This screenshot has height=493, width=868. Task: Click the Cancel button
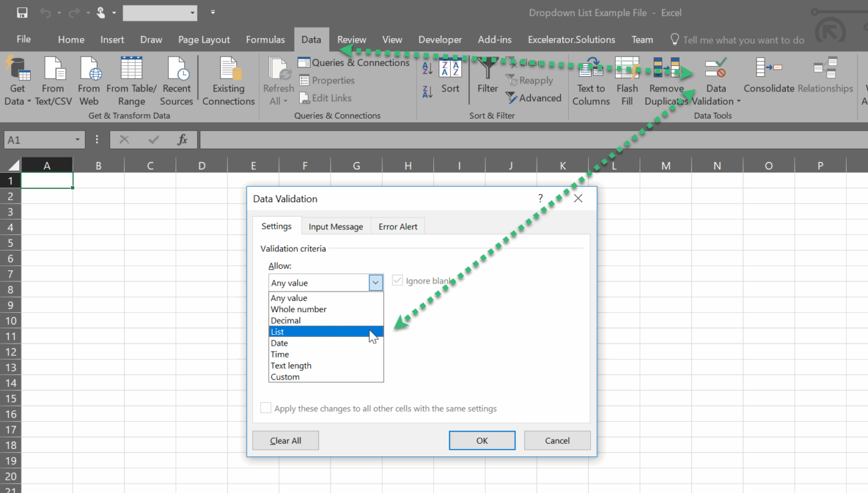(557, 440)
